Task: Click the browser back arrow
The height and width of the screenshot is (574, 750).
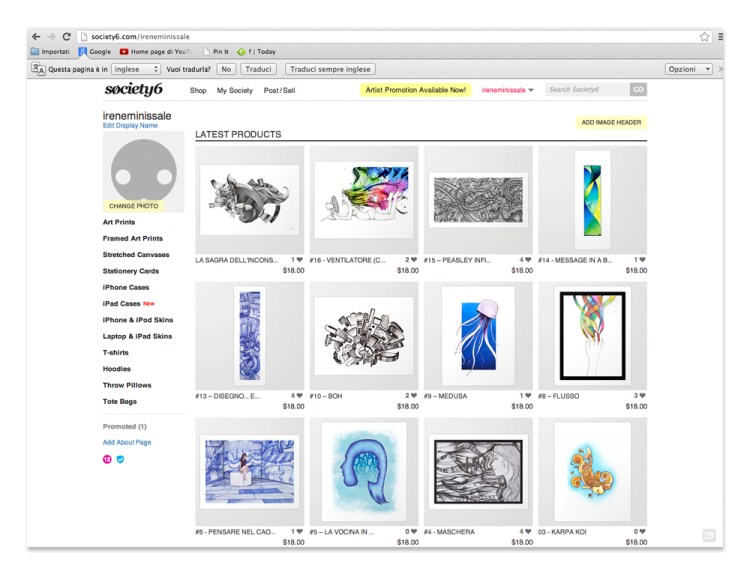Action: tap(37, 36)
